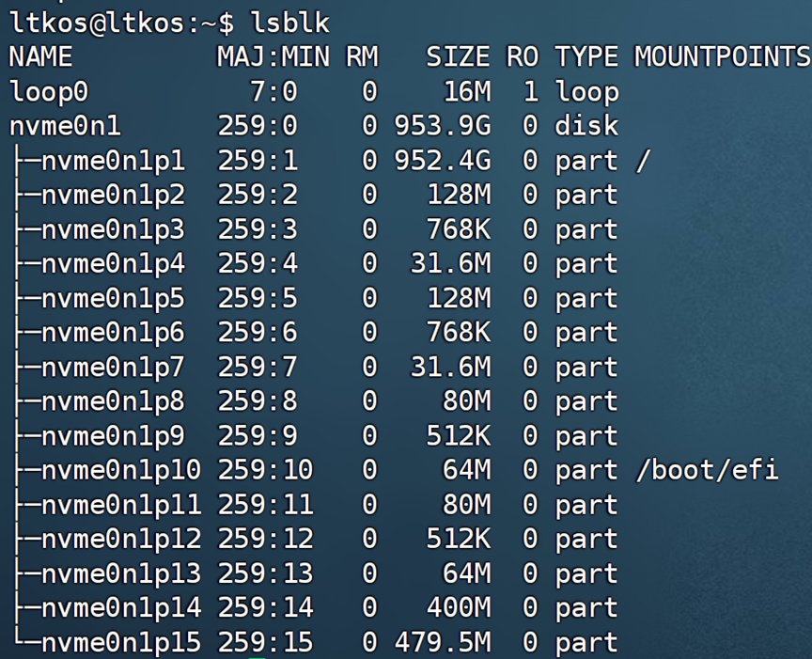Click the SIZE column header
The width and height of the screenshot is (812, 659).
coord(458,57)
